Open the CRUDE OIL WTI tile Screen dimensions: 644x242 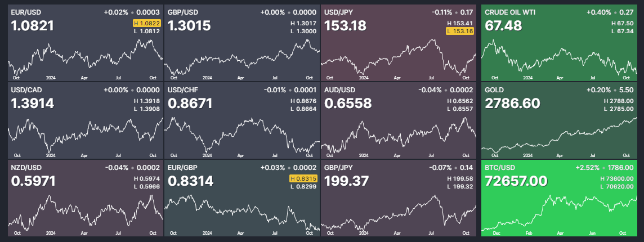click(x=560, y=42)
